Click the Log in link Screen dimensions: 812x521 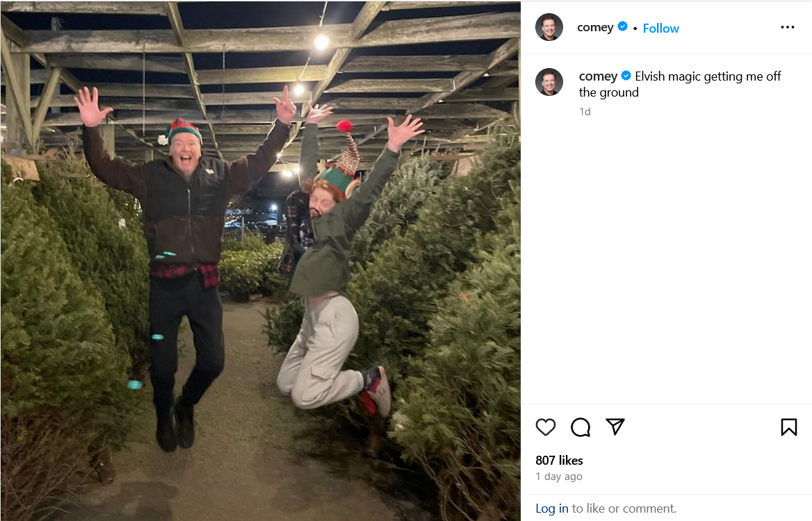click(x=552, y=508)
